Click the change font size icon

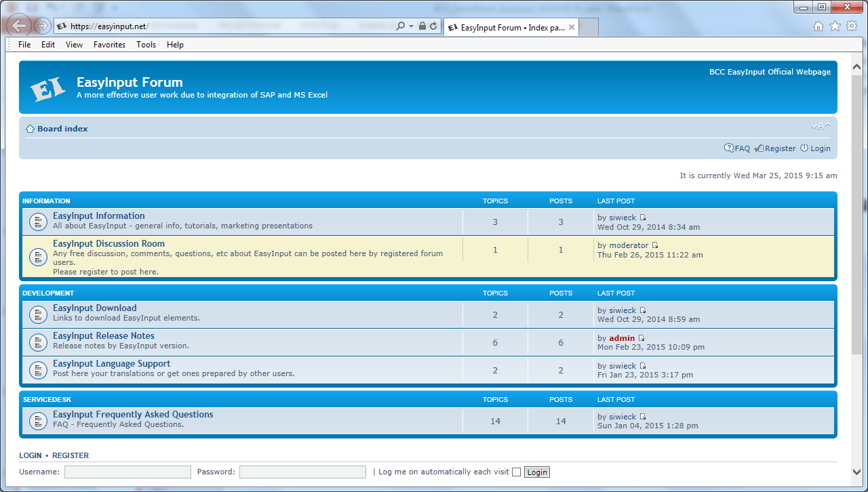pyautogui.click(x=821, y=126)
